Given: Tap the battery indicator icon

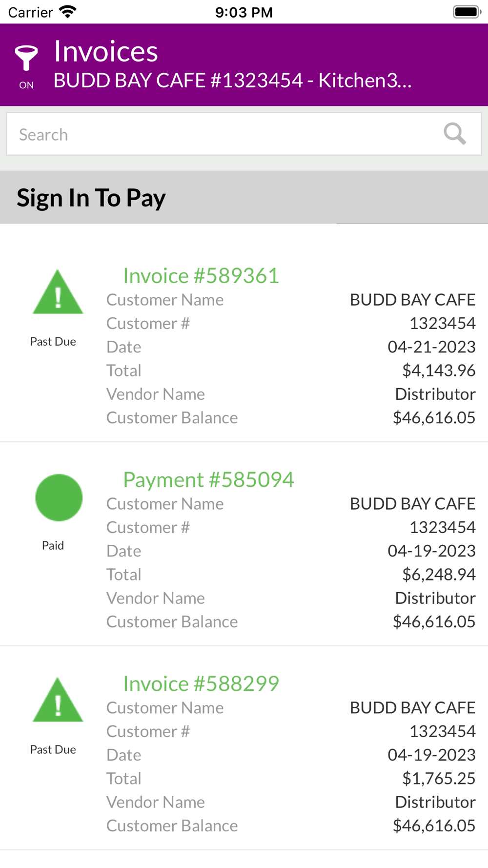Looking at the screenshot, I should point(467,12).
